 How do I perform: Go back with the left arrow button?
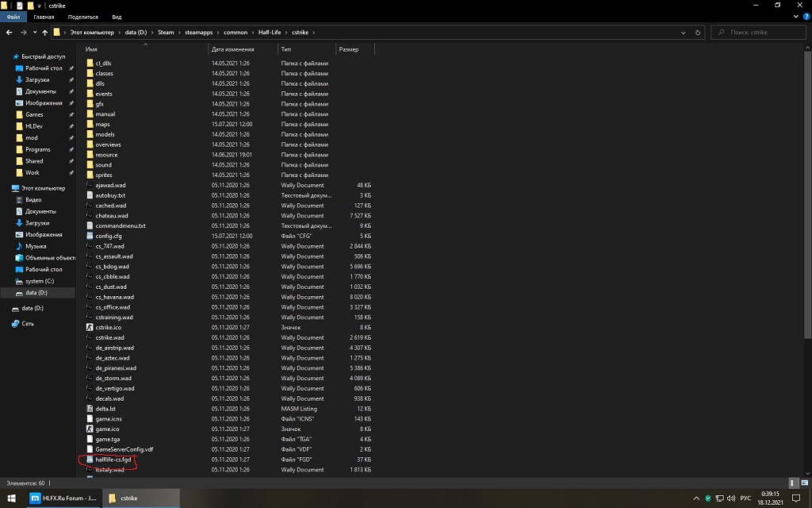tap(9, 33)
